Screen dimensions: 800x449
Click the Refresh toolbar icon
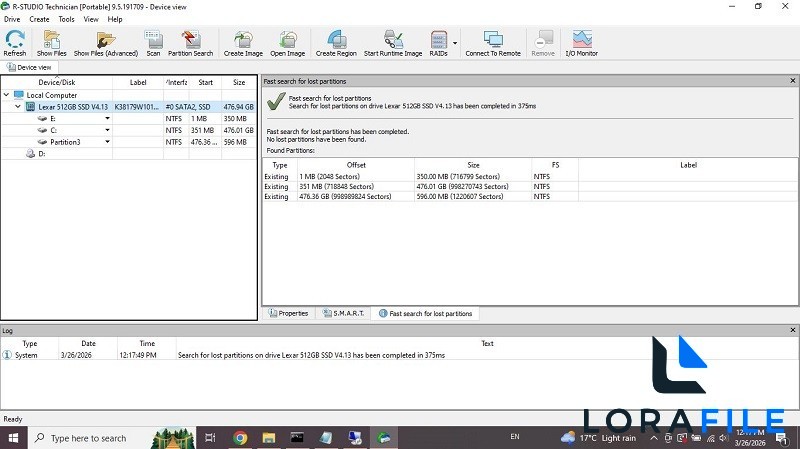(15, 43)
